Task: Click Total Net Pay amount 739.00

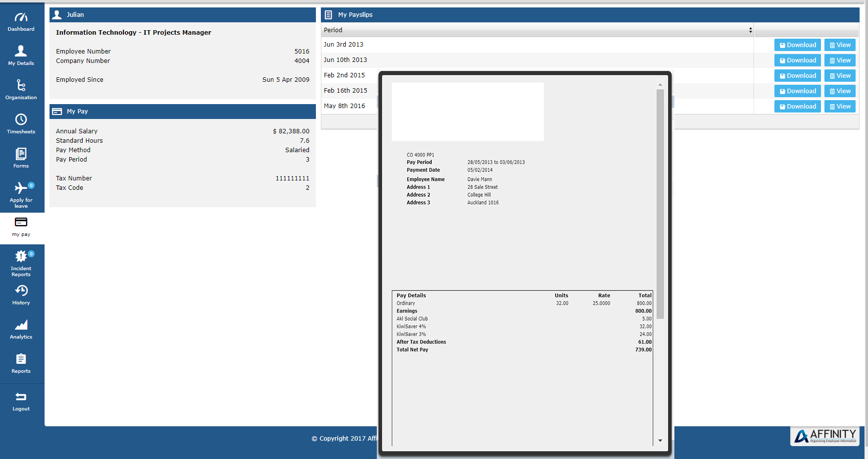Action: pos(643,350)
